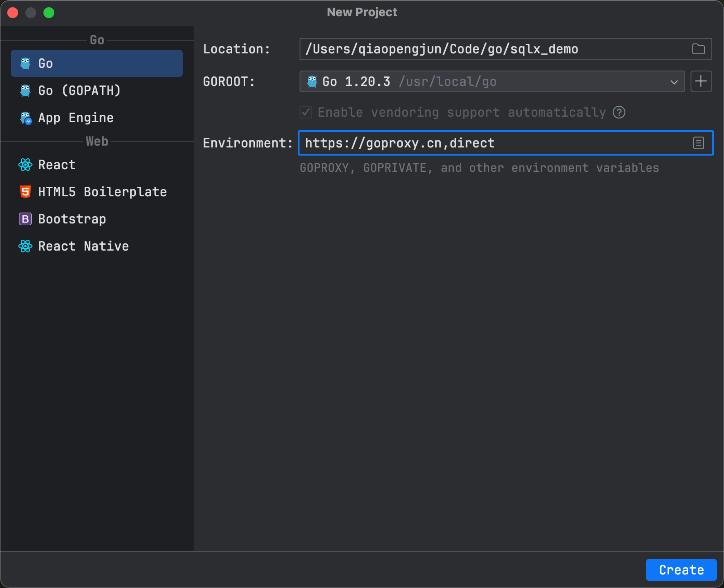Open environment variables editor icon
This screenshot has height=588, width=724.
(x=699, y=143)
